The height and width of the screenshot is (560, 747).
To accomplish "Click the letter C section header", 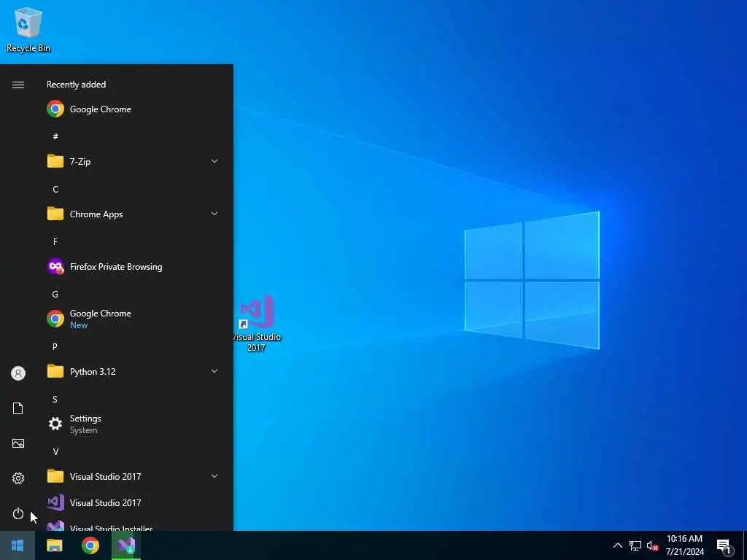I will 55,189.
